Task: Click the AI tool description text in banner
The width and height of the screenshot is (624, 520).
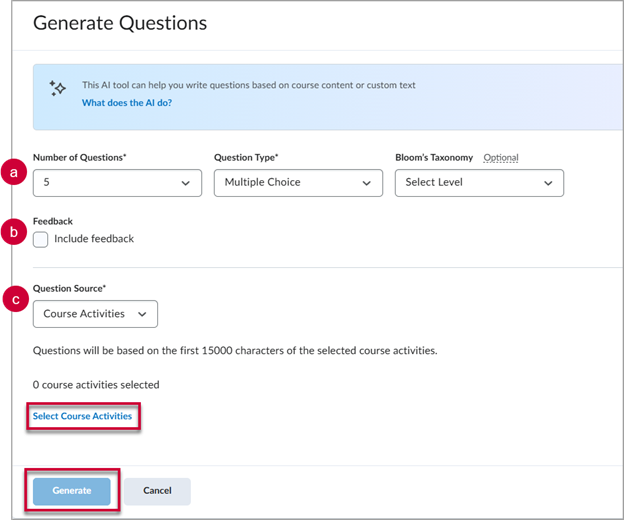Action: (x=249, y=85)
